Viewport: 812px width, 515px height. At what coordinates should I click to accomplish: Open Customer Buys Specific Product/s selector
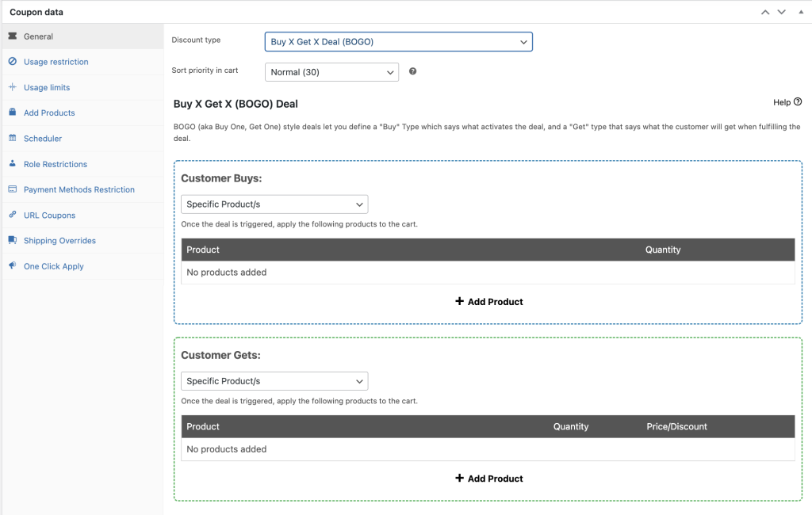(x=274, y=204)
